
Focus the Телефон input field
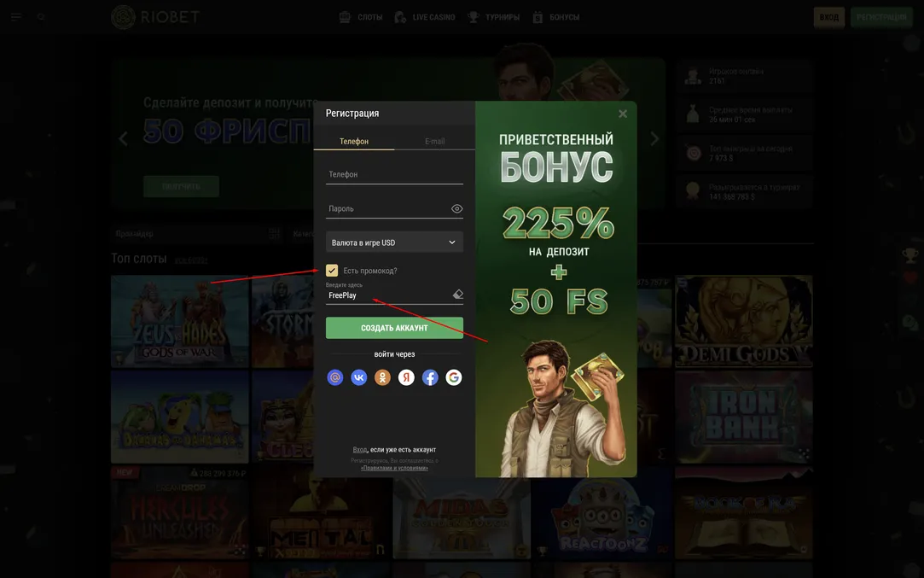pyautogui.click(x=394, y=174)
